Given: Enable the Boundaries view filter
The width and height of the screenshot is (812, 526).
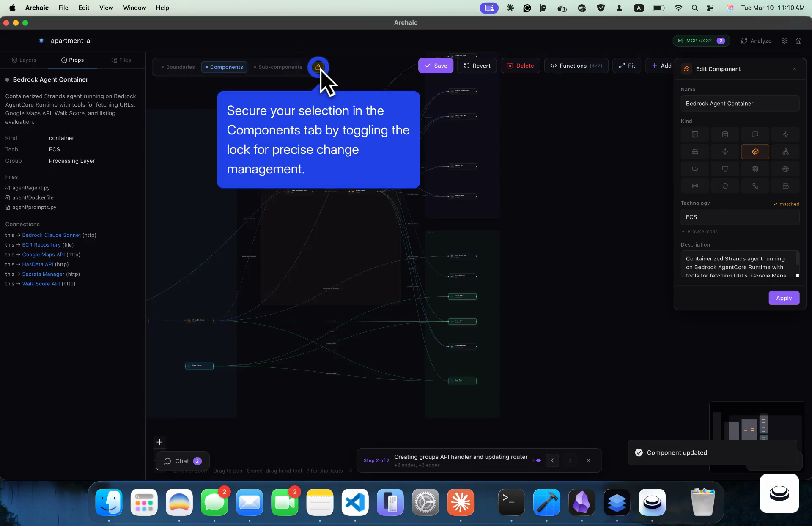Looking at the screenshot, I should pos(178,67).
